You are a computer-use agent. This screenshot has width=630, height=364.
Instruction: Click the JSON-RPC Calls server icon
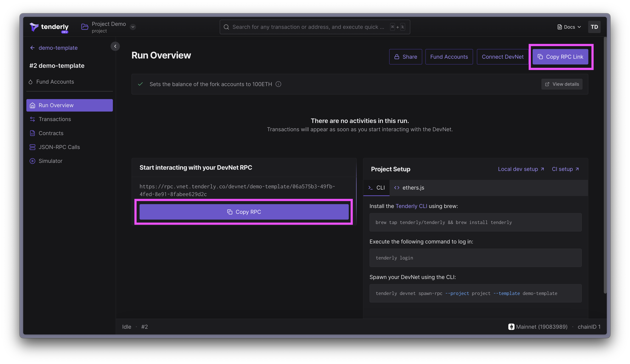32,147
